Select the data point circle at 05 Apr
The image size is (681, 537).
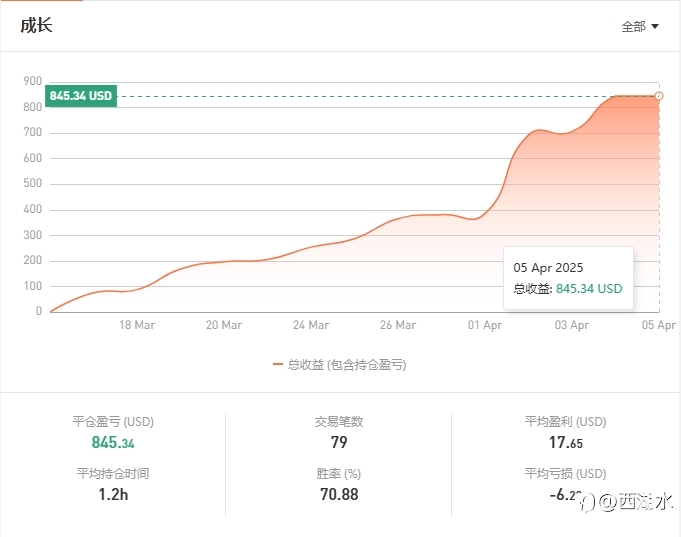(659, 96)
